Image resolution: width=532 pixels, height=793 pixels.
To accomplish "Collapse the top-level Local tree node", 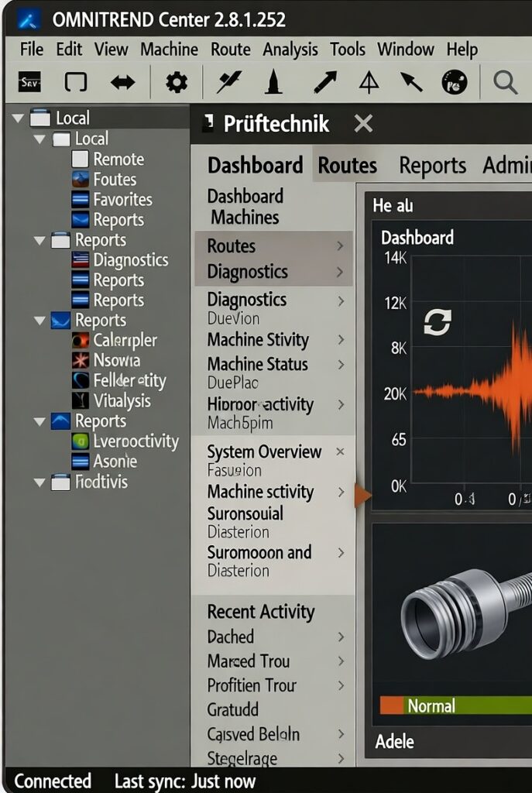I will point(19,118).
